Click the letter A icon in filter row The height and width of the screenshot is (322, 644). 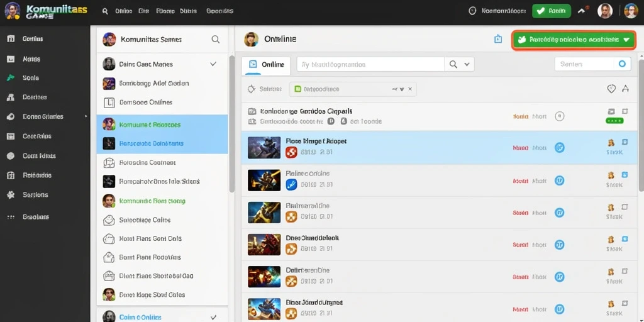click(x=626, y=88)
